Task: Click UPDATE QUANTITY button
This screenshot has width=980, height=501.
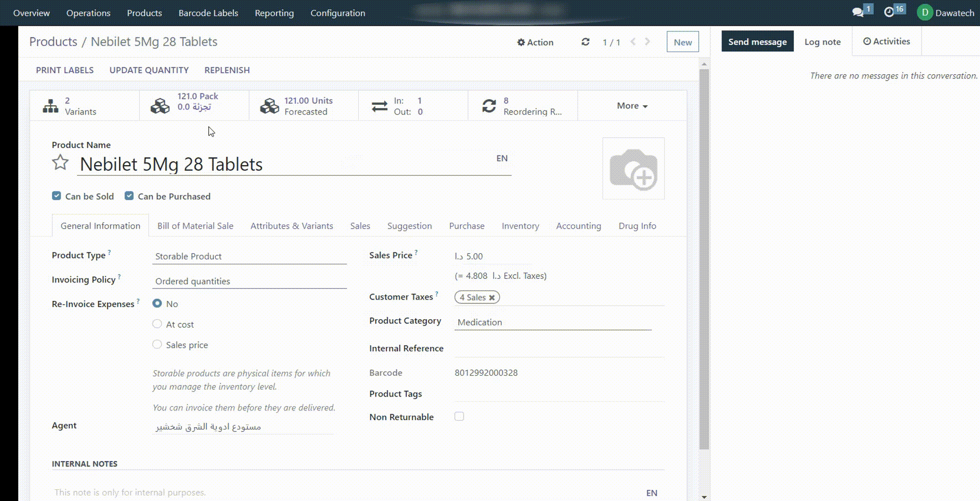Action: point(149,70)
